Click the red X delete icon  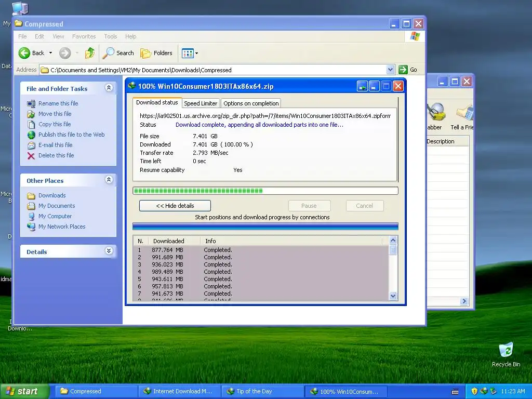[31, 156]
